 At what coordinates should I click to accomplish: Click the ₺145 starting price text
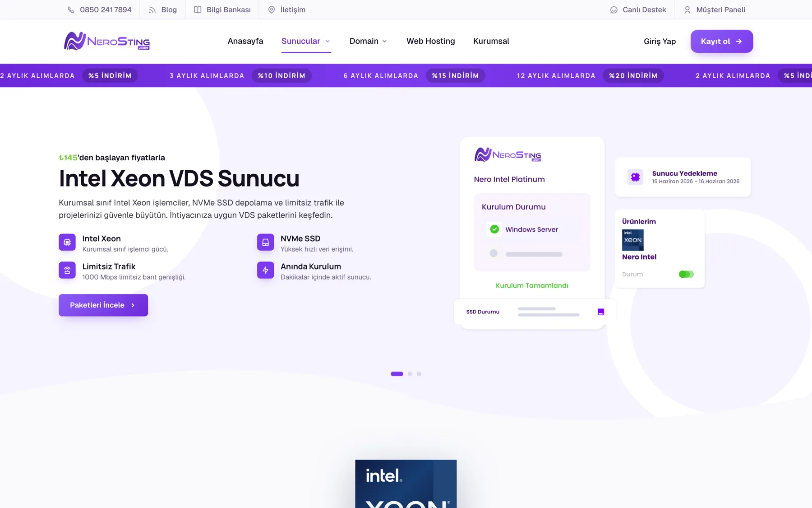(x=68, y=158)
